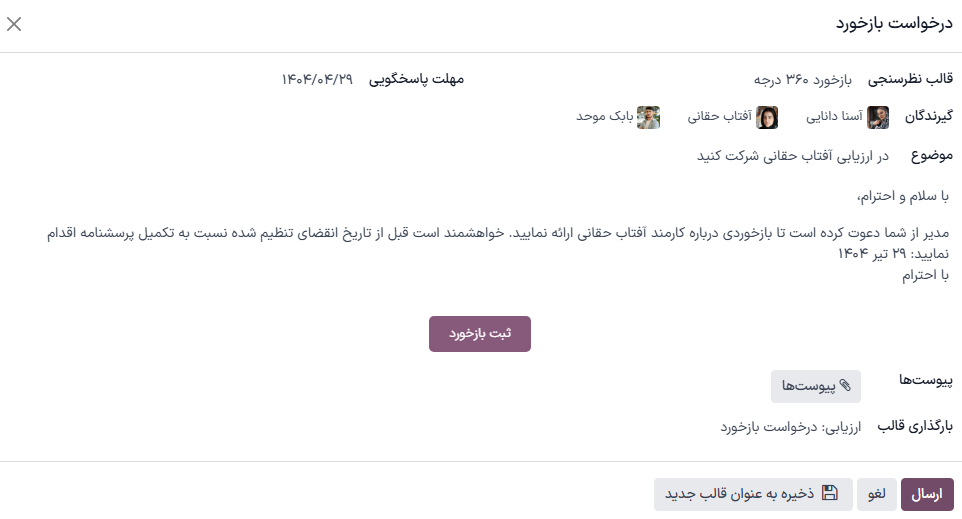Click Aftab Haghani's avatar picture

[x=767, y=117]
